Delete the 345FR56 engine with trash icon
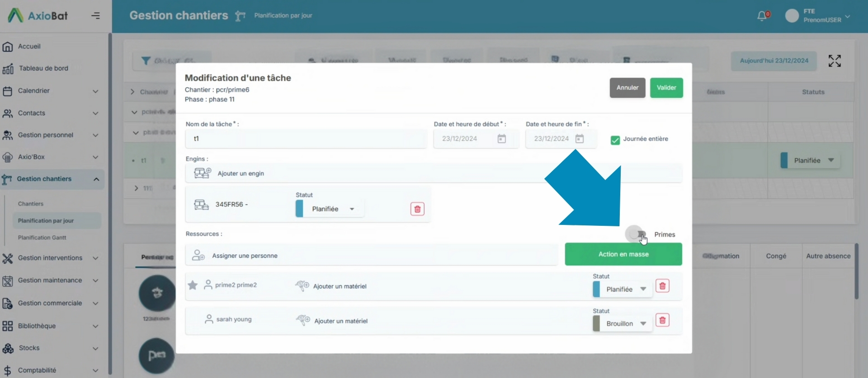 [x=417, y=209]
